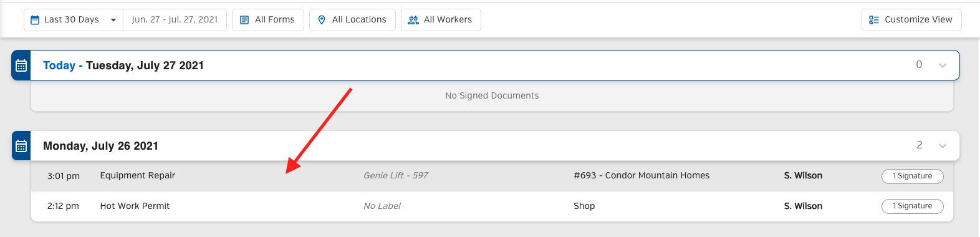Open the All Workers filter
Viewport: 980px width, 237px height.
[441, 20]
